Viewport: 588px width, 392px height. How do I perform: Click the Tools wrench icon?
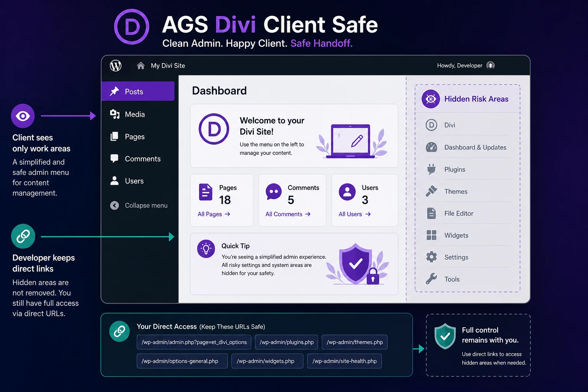(x=431, y=279)
